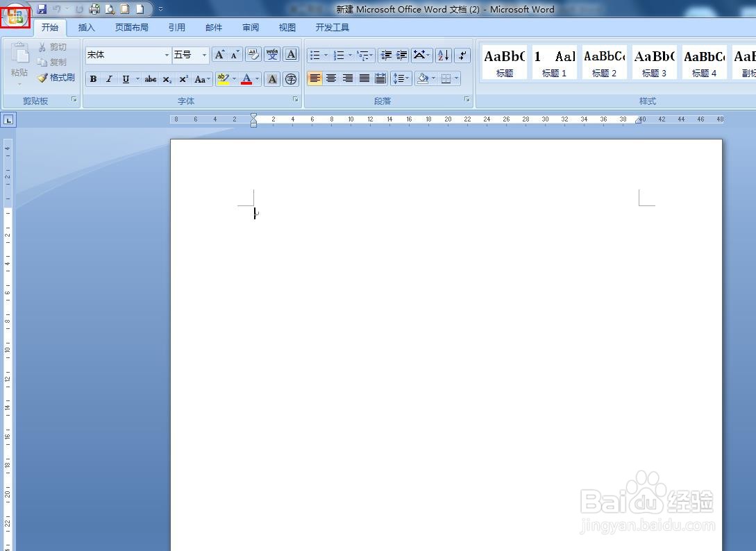The width and height of the screenshot is (756, 551).
Task: Open the 插入 ribbon tab
Action: click(x=86, y=28)
